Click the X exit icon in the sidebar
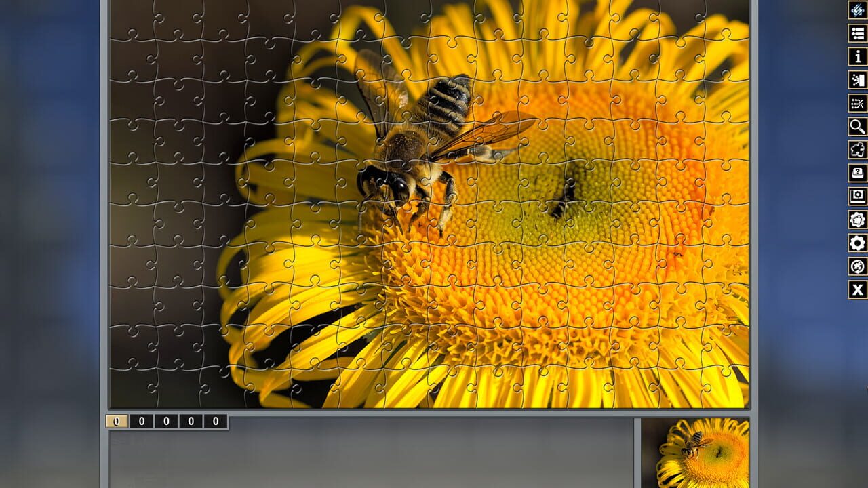 [858, 289]
